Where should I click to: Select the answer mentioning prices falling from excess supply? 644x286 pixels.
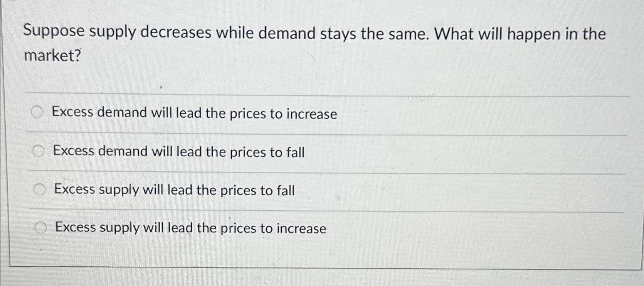[173, 190]
